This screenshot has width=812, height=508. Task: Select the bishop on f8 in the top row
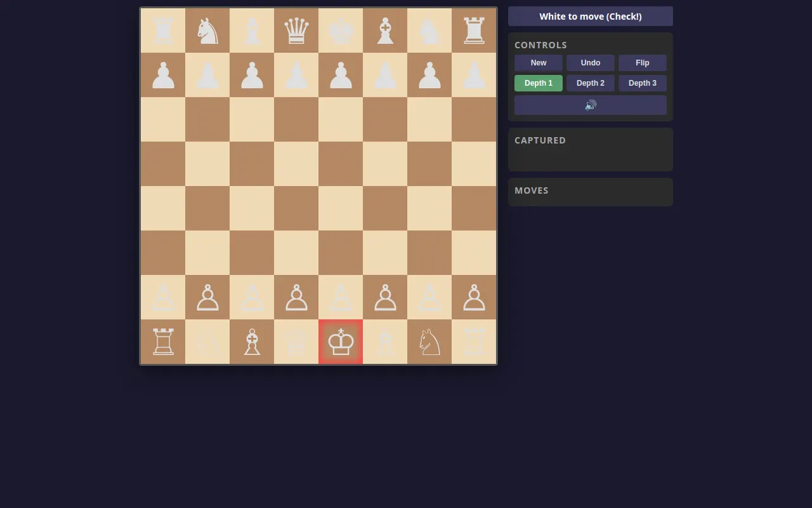point(385,30)
